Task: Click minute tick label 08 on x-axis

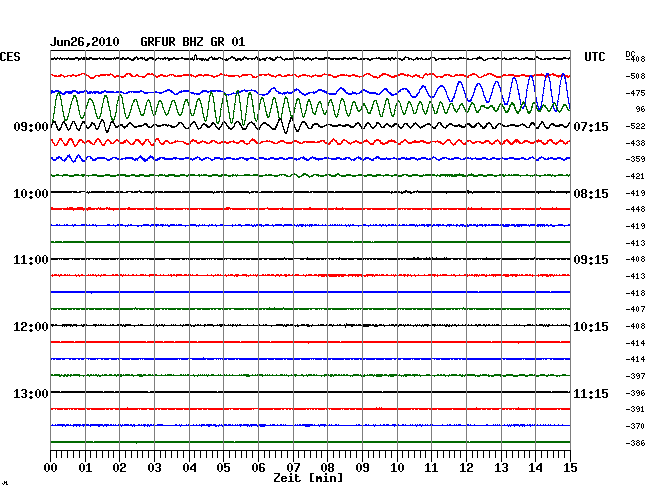Action: coord(327,468)
